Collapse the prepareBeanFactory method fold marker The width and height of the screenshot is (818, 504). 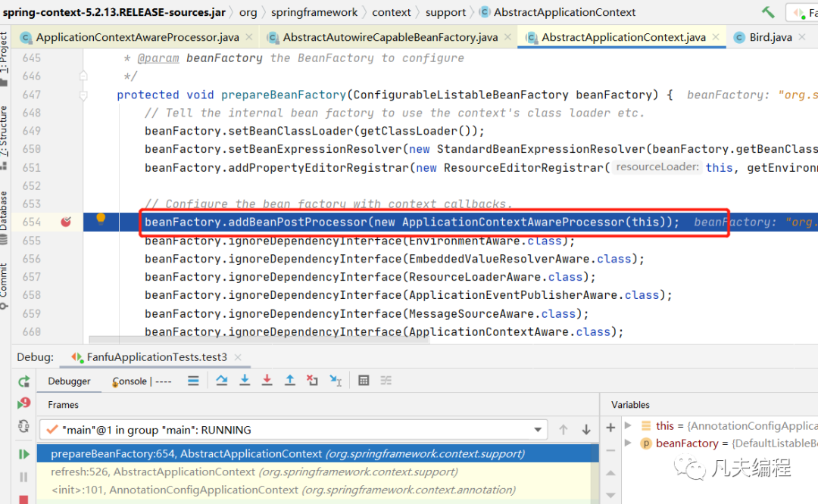pyautogui.click(x=83, y=95)
